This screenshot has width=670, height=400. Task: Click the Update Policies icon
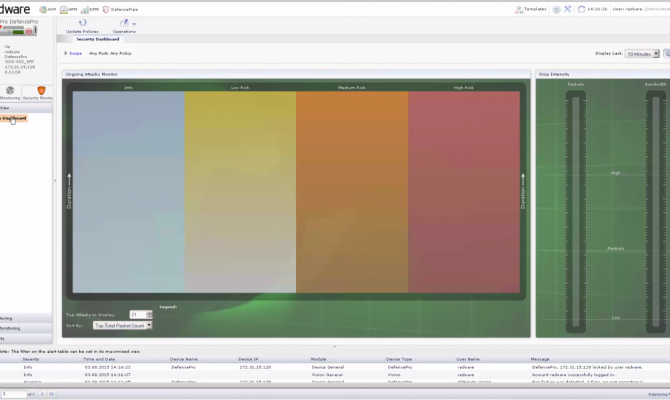82,23
